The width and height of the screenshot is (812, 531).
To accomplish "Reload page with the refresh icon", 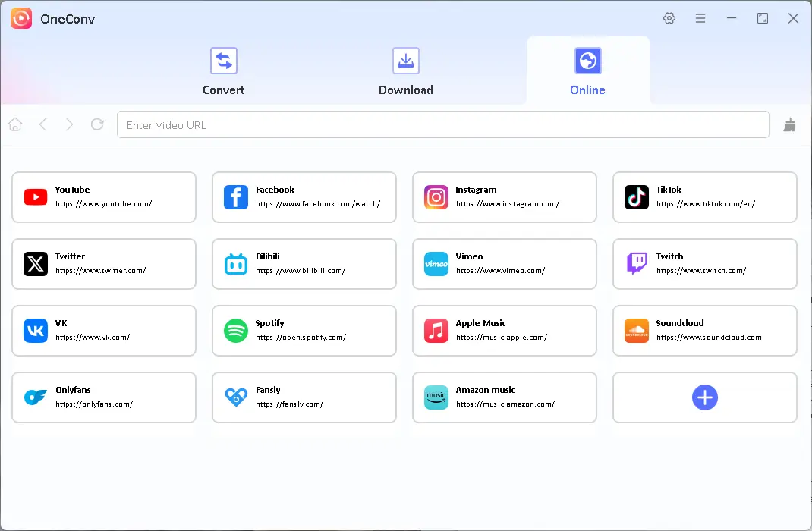I will (97, 124).
